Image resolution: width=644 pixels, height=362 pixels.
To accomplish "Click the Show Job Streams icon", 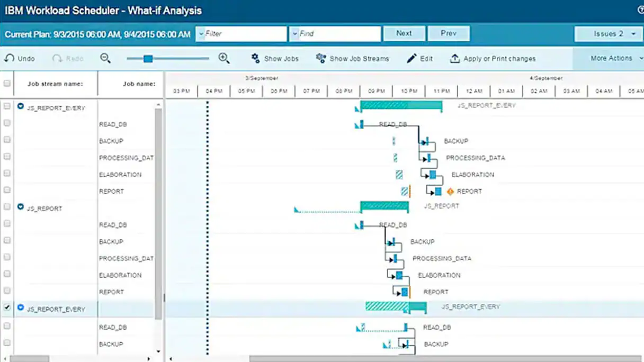I will (320, 58).
